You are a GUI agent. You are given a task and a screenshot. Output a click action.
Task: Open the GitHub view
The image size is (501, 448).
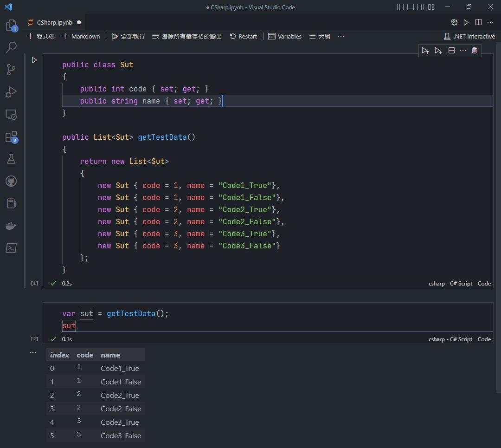tap(11, 181)
